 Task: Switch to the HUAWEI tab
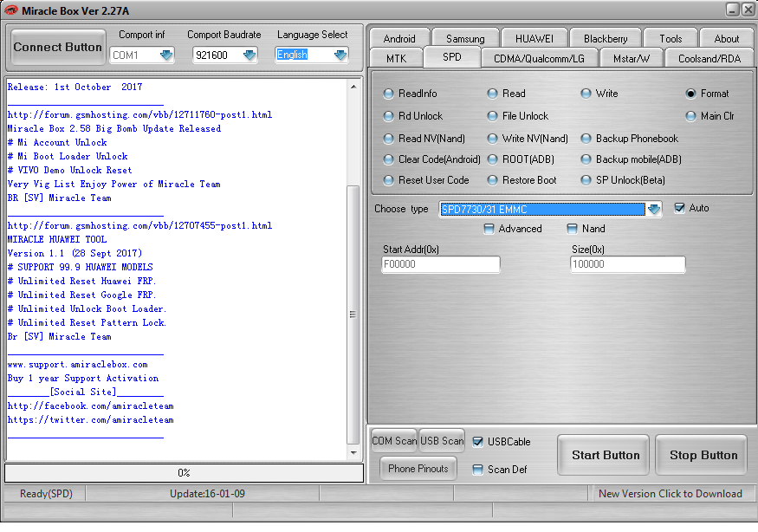tap(534, 39)
